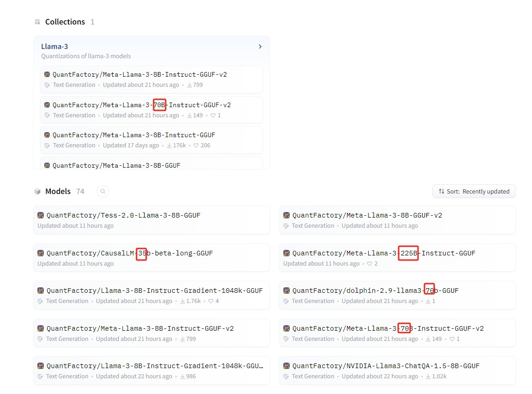Image resolution: width=532 pixels, height=394 pixels.
Task: Click QuantFactory avatar beside Meta-Llama-3-8B-GGUF-v2
Action: (287, 215)
